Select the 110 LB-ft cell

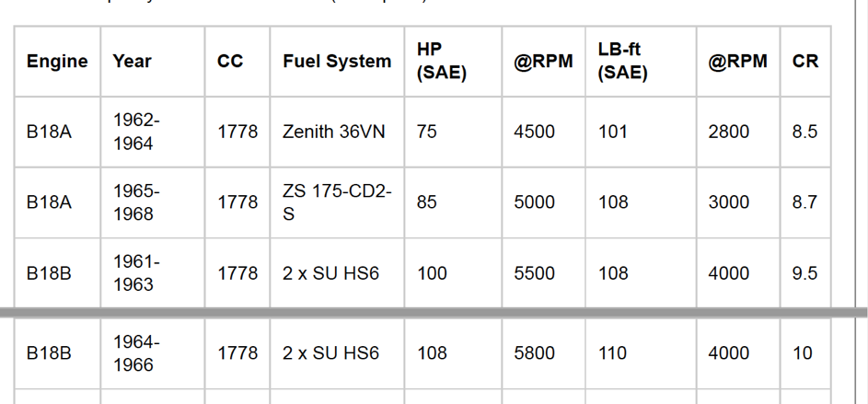tap(641, 353)
